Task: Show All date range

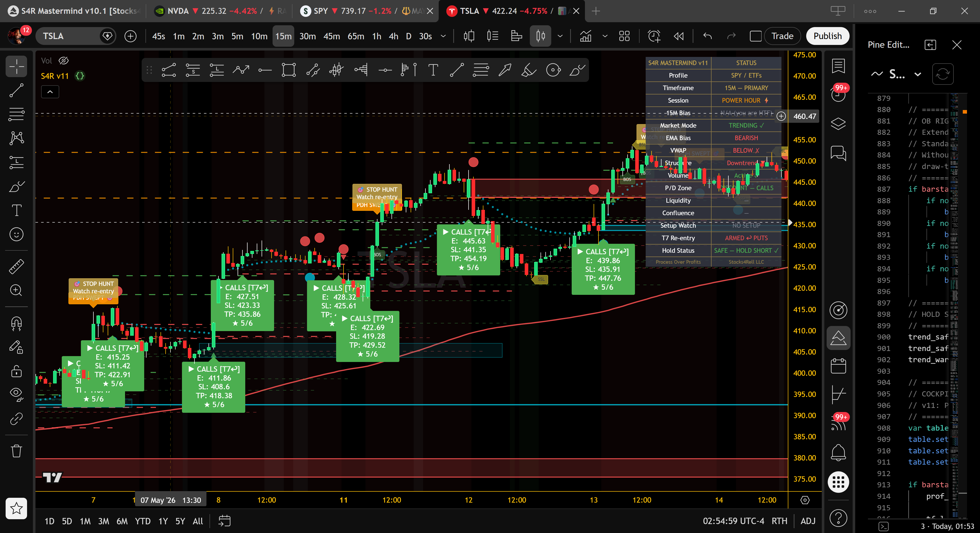Action: 198,521
